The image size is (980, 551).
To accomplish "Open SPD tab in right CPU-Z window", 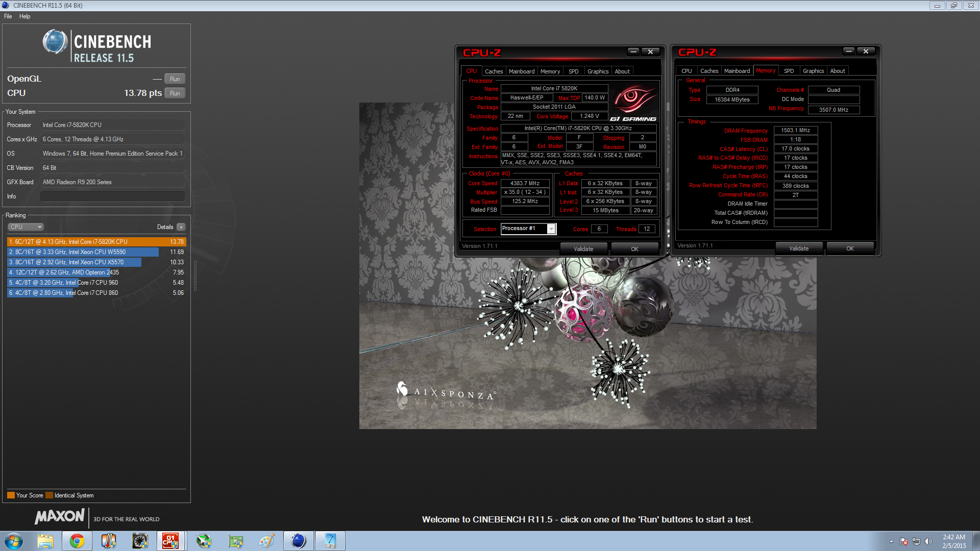I will pyautogui.click(x=789, y=71).
